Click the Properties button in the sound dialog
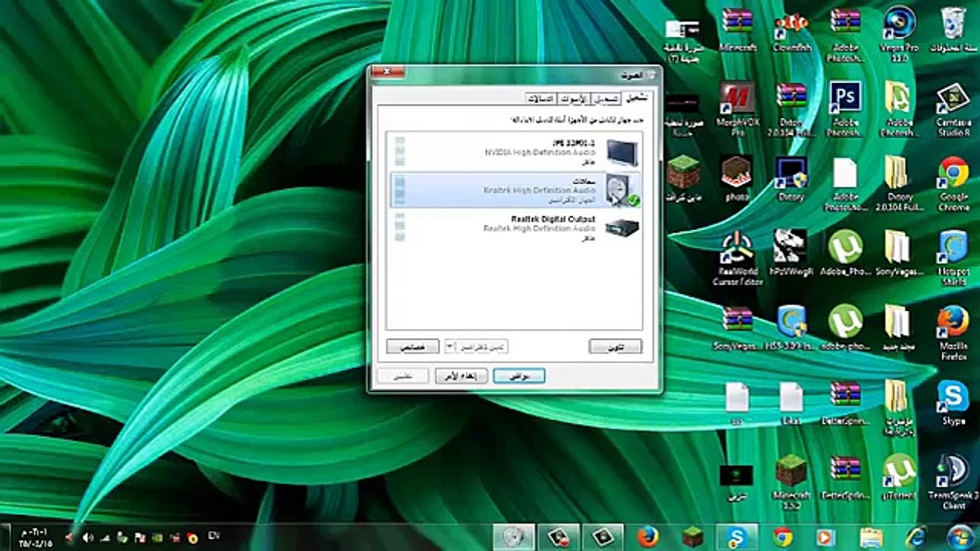This screenshot has height=551, width=980. coord(413,346)
